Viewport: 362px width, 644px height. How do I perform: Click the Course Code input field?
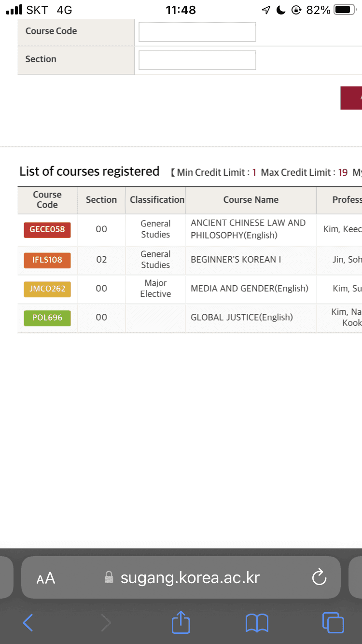(x=197, y=32)
